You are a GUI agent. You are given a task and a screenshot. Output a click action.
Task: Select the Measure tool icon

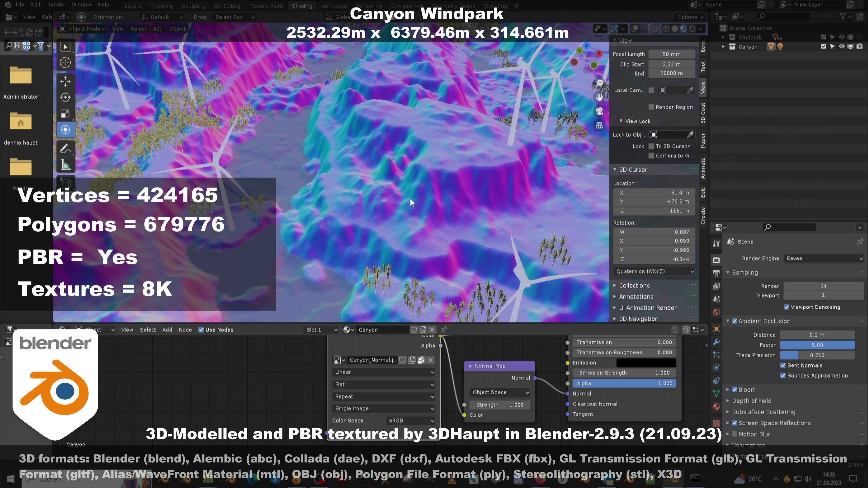(65, 165)
